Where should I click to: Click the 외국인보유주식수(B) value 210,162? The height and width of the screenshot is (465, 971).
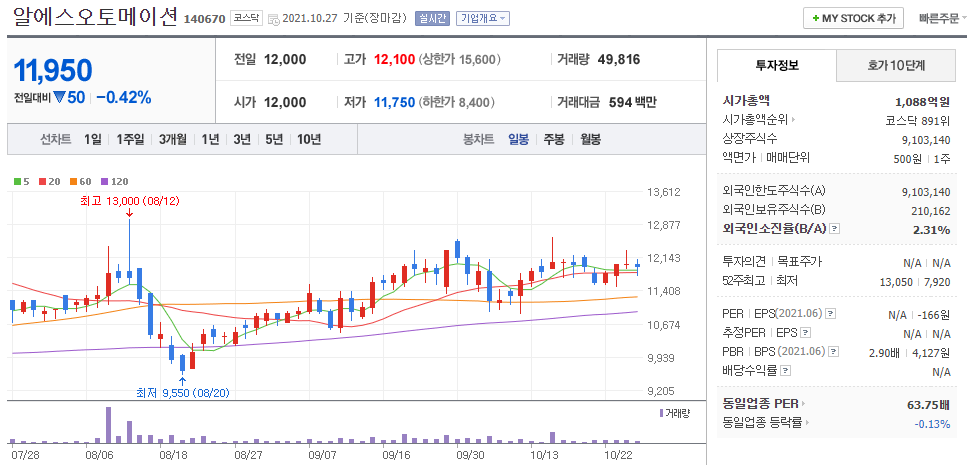click(931, 211)
